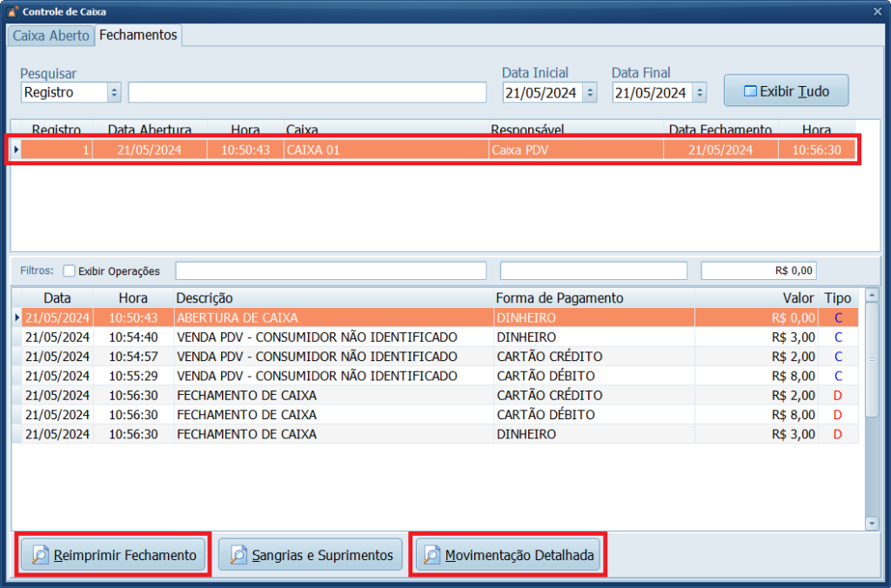Click the magnifier icon on Reimprimir Fechamento

(40, 556)
